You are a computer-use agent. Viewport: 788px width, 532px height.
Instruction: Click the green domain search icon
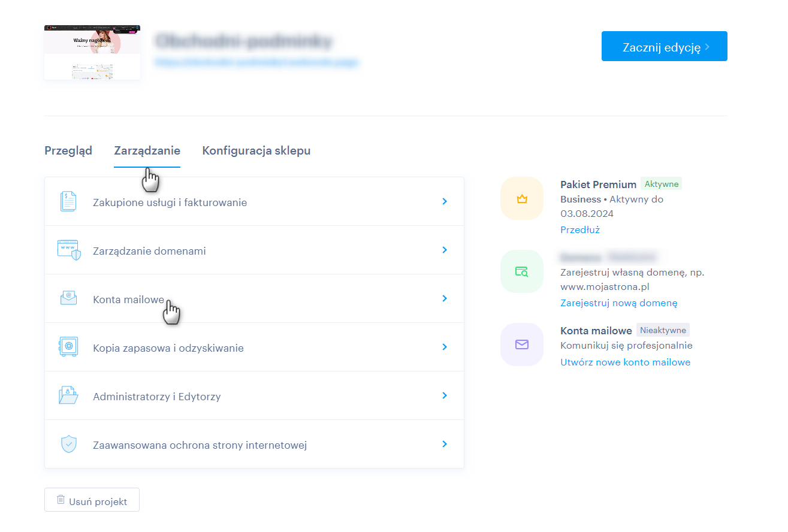[522, 271]
